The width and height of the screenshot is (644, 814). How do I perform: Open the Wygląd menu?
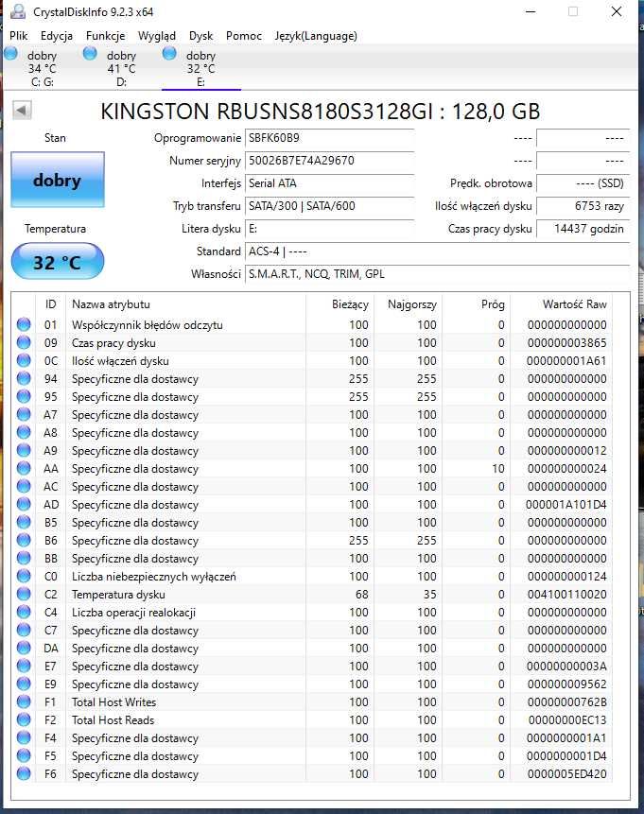click(157, 36)
